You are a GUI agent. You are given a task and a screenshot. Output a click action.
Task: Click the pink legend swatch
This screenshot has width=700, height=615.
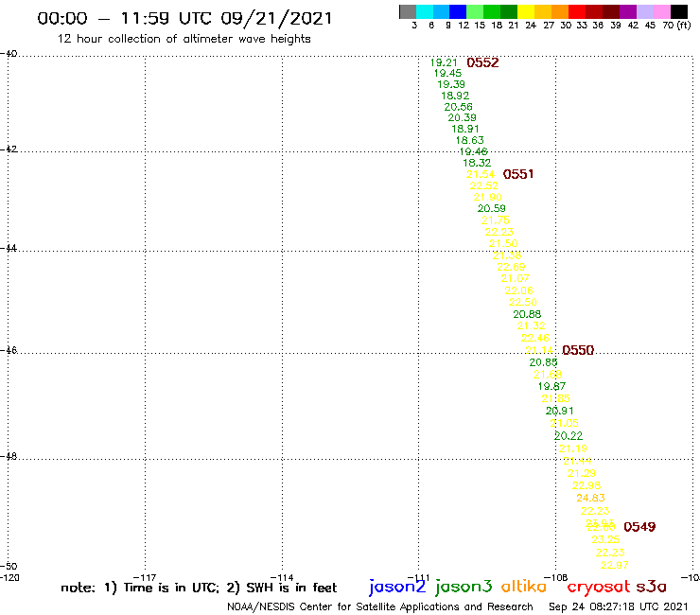[x=661, y=11]
